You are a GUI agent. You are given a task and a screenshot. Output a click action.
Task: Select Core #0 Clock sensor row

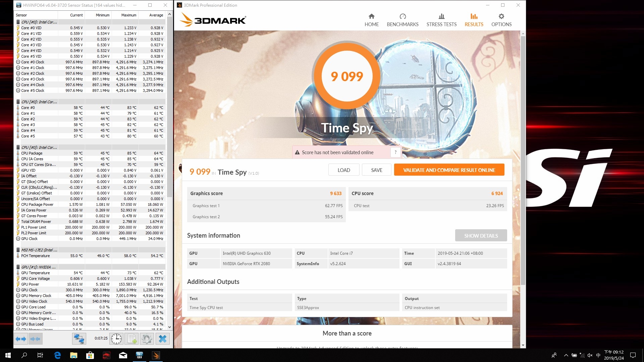pyautogui.click(x=90, y=62)
